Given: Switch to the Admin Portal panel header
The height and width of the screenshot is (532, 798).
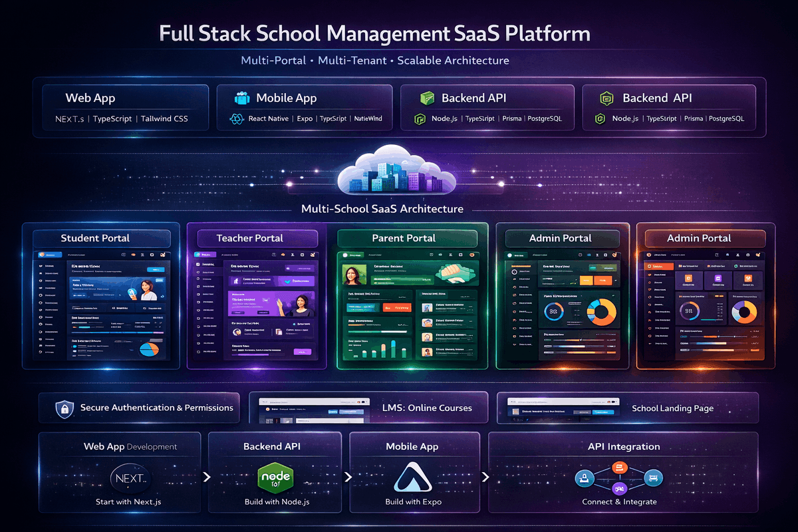Looking at the screenshot, I should point(561,238).
